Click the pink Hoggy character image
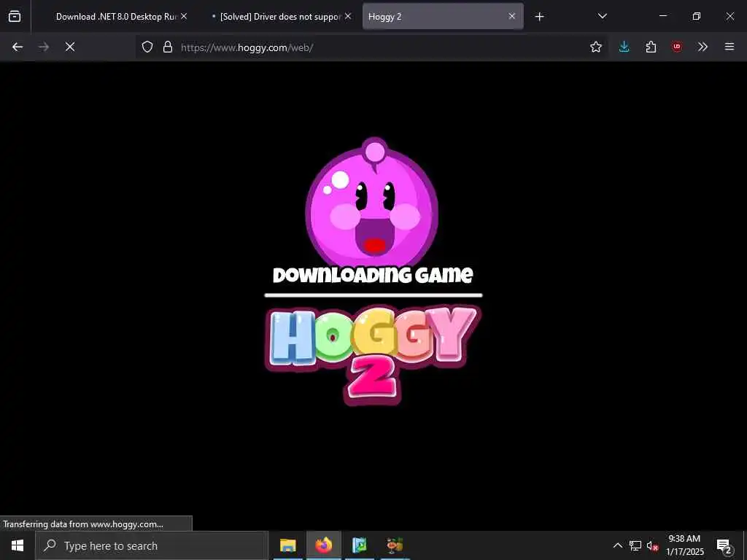 [x=372, y=203]
